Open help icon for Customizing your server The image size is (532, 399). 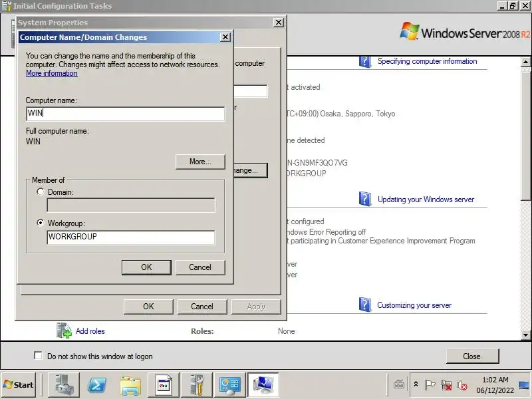364,305
